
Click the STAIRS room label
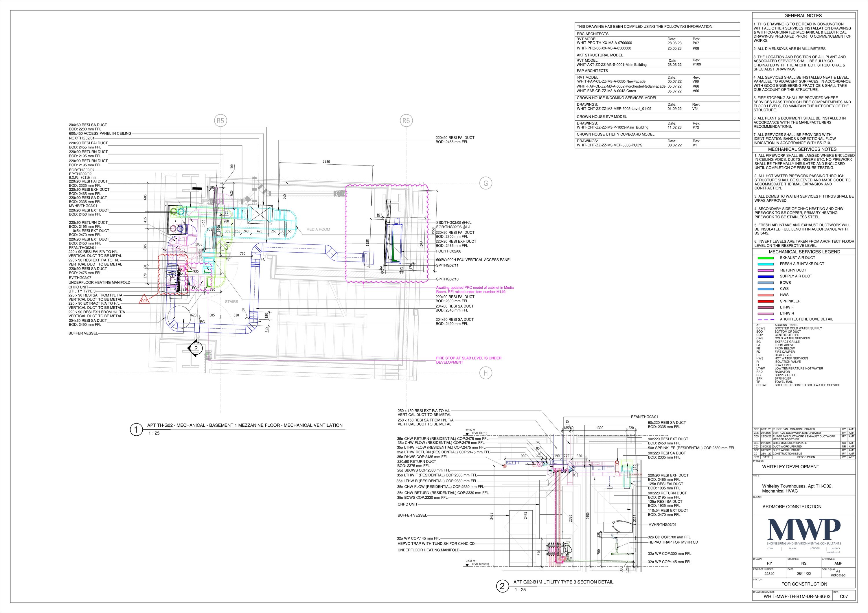(x=231, y=302)
